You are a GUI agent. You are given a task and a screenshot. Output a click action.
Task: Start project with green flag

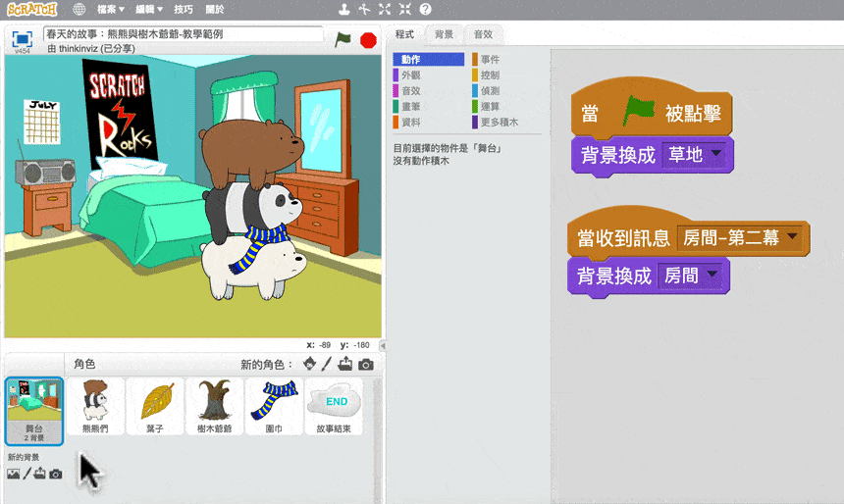click(343, 39)
